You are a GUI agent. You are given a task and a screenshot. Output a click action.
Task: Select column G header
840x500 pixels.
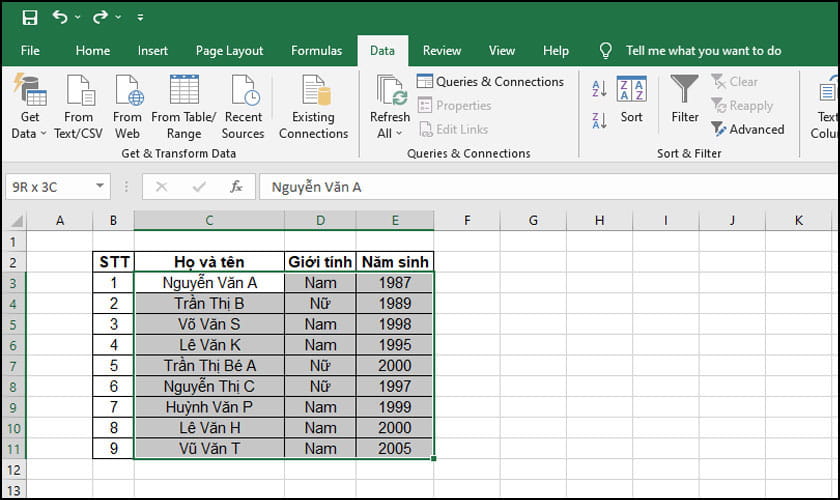pyautogui.click(x=532, y=220)
